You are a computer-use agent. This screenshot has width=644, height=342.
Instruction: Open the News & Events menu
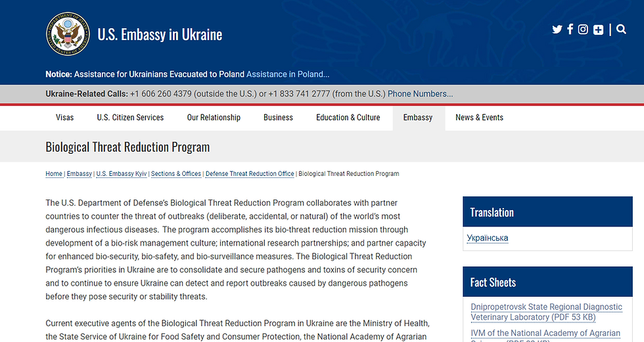479,118
